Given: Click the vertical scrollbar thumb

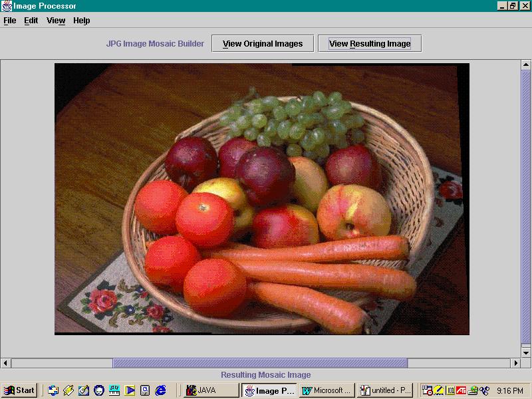Looking at the screenshot, I should [526, 207].
